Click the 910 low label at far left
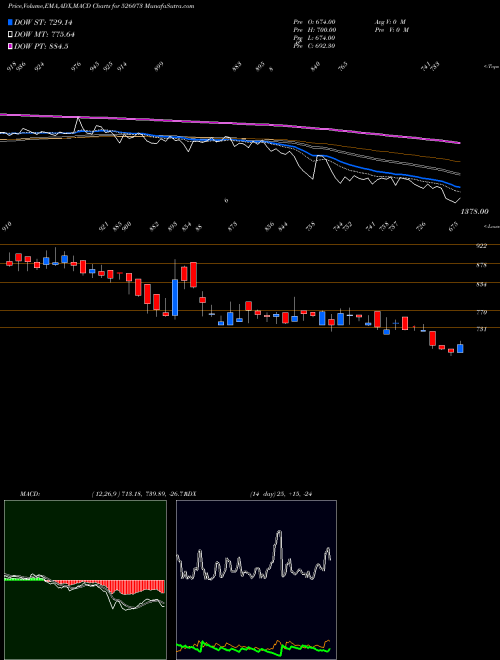Viewport: 500px width, 660px height. (6, 226)
